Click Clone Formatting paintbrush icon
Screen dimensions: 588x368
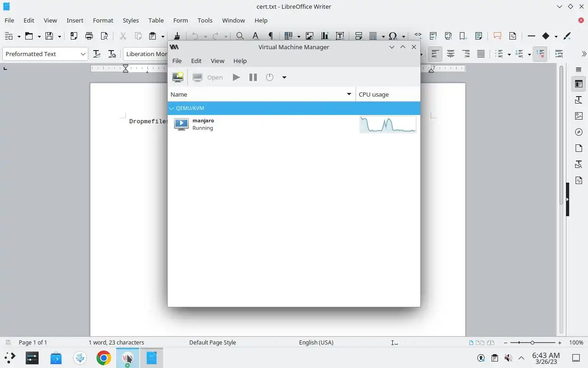click(x=177, y=36)
